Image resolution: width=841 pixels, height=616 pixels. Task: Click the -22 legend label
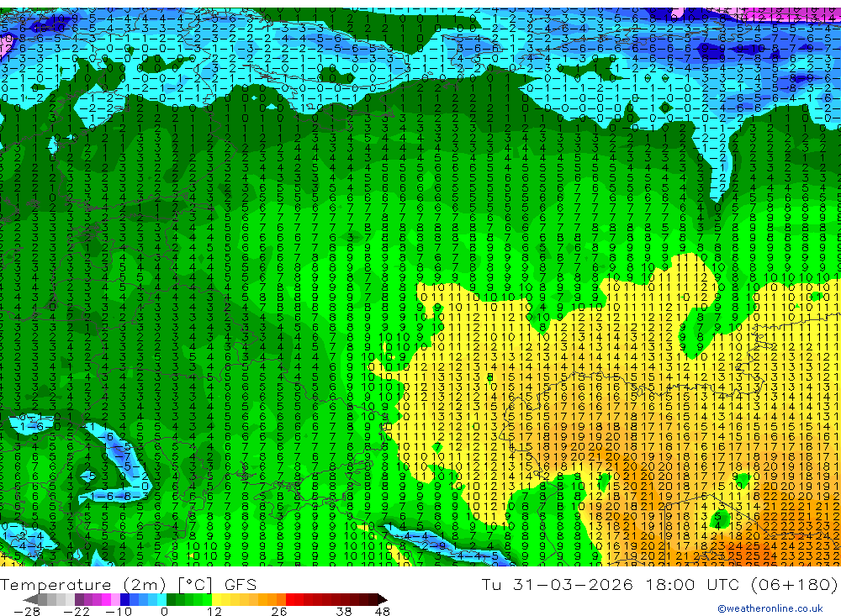(x=77, y=612)
